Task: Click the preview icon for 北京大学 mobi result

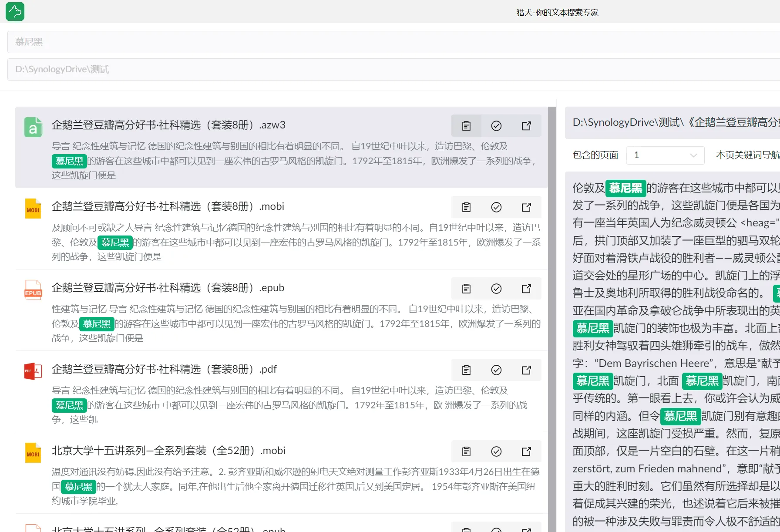Action: 466,451
